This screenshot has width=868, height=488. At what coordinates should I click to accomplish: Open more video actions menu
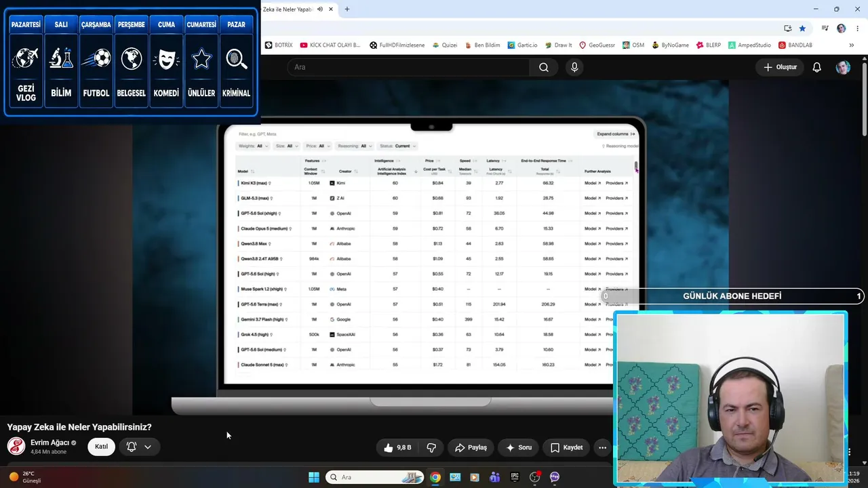[x=602, y=447]
